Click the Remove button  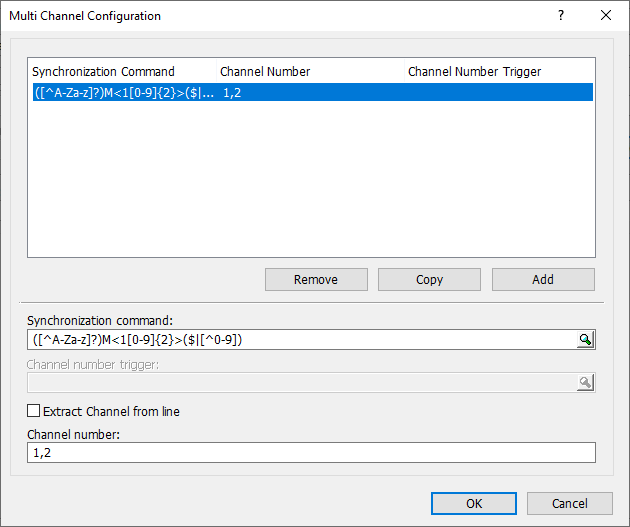[x=316, y=280]
